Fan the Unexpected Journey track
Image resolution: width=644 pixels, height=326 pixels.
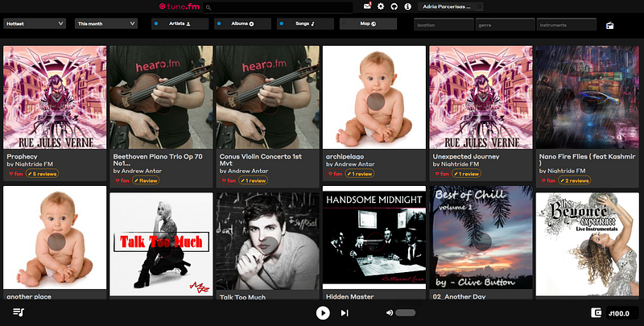pos(442,174)
